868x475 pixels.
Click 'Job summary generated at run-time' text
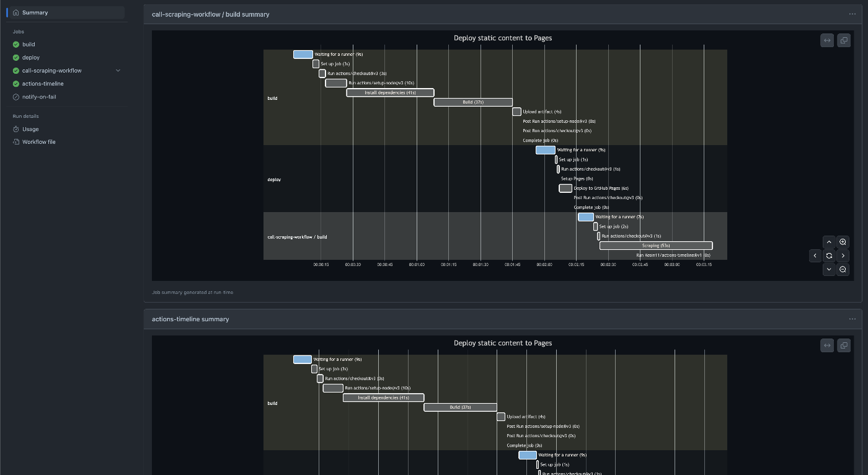point(193,292)
